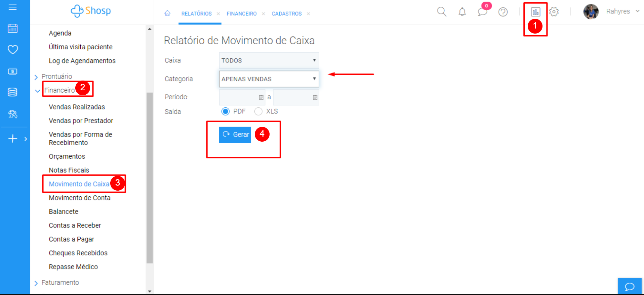Click the heart icon in sidebar
This screenshot has height=295, width=644.
pyautogui.click(x=12, y=50)
